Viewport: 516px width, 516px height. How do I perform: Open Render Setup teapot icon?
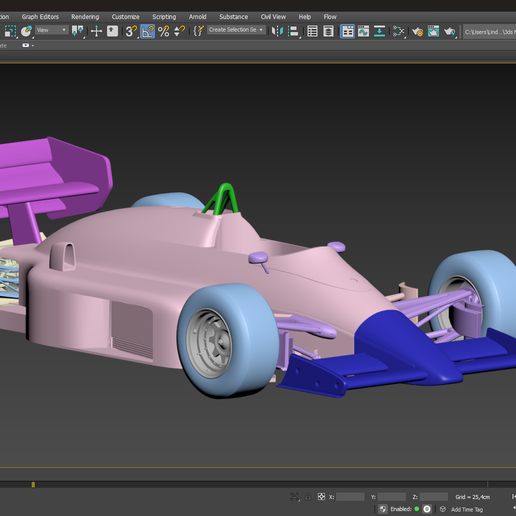click(417, 31)
